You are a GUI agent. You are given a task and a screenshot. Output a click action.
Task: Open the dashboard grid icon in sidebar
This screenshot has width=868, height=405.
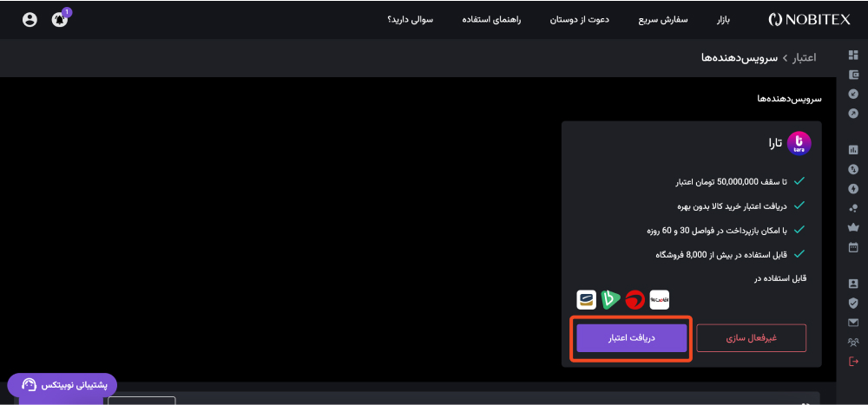point(853,55)
